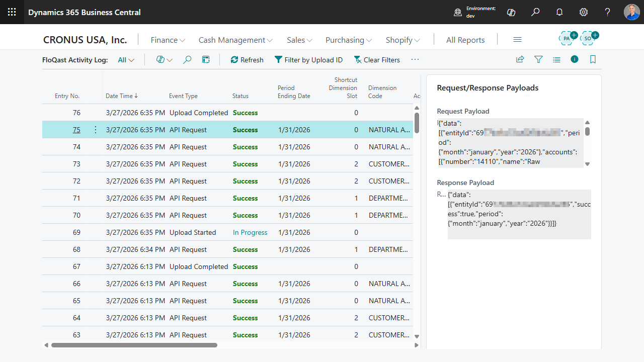Toggle the filter pane icon

538,59
